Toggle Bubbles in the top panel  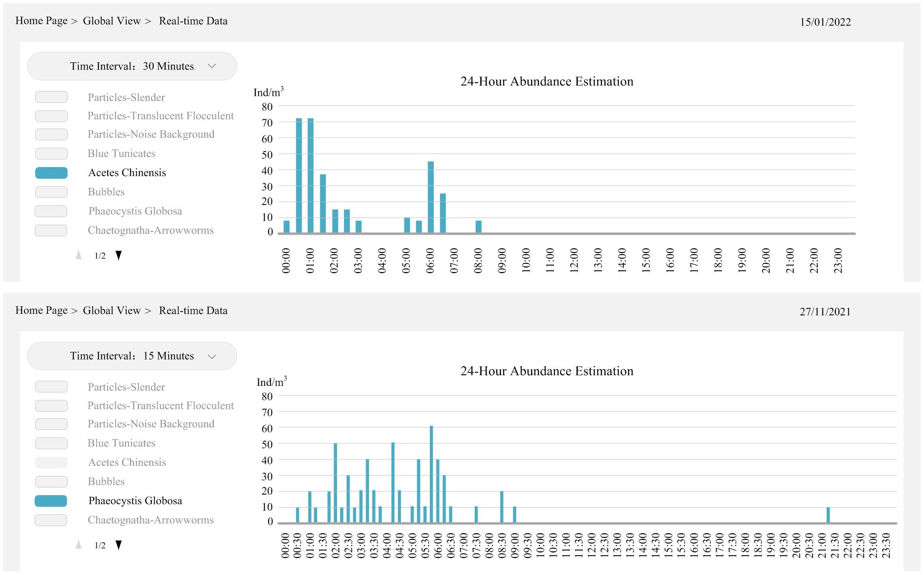[51, 192]
